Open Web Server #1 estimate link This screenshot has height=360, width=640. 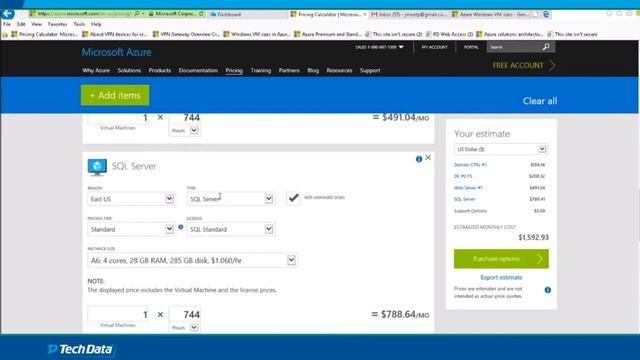(x=468, y=188)
